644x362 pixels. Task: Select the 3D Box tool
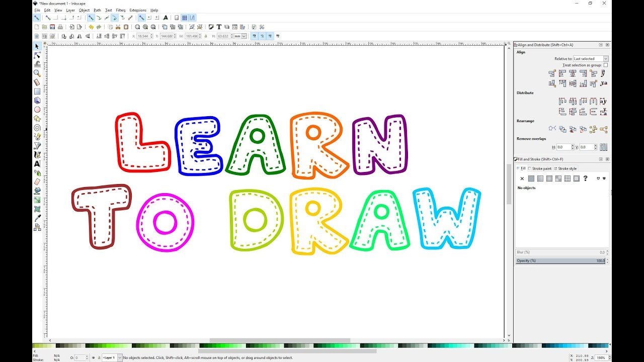[x=37, y=101]
